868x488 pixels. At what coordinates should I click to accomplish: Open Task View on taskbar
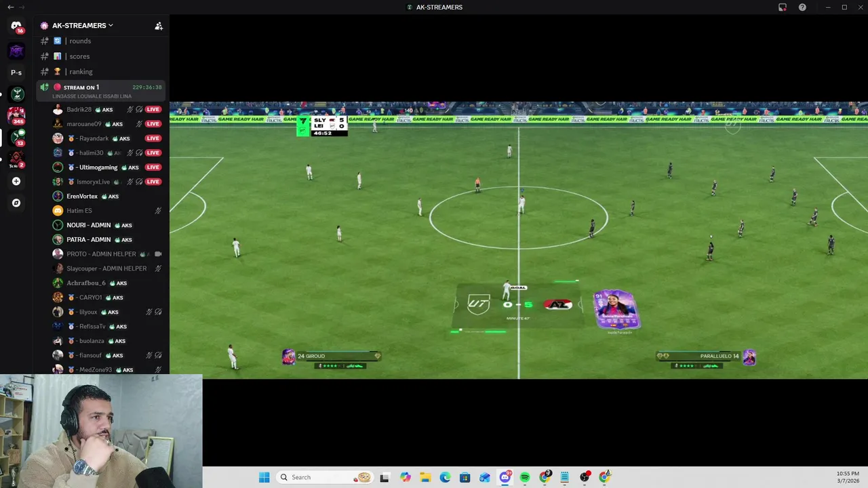point(384,477)
